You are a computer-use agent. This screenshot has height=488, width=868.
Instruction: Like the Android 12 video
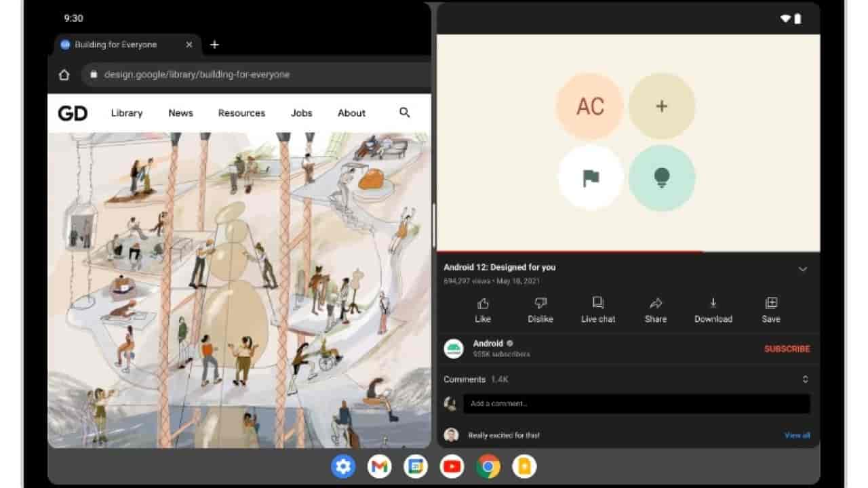(483, 310)
